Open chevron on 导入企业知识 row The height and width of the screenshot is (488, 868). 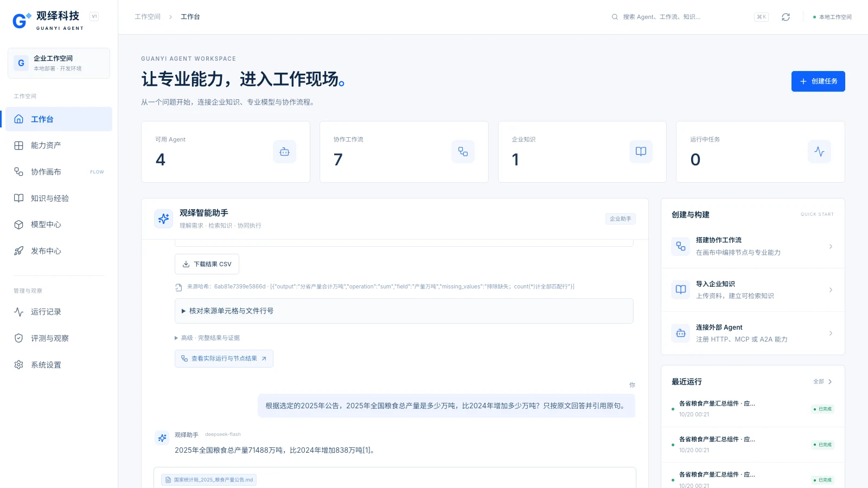(x=831, y=290)
